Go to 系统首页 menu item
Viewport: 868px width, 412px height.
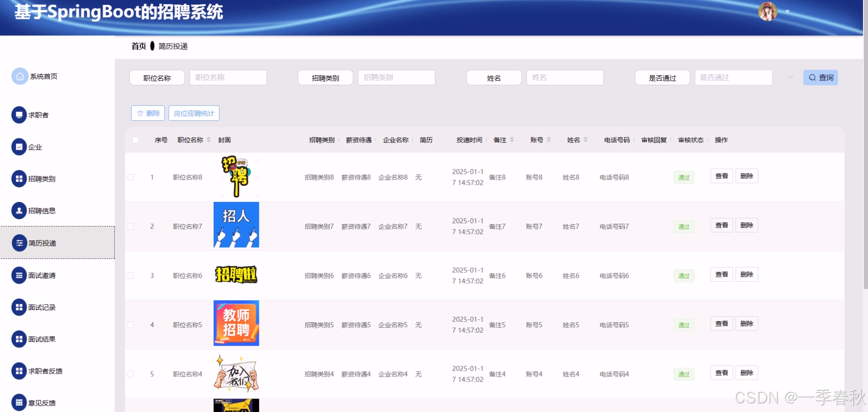click(44, 77)
